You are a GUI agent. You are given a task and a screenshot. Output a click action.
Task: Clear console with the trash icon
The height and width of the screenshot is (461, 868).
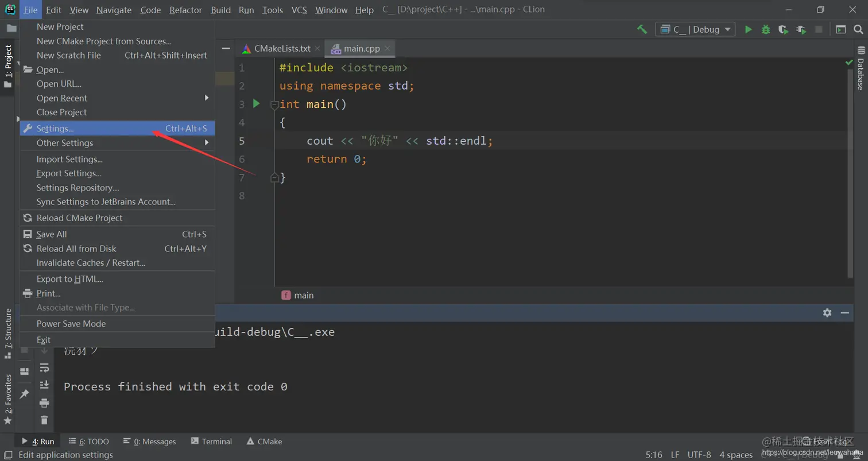tap(44, 420)
